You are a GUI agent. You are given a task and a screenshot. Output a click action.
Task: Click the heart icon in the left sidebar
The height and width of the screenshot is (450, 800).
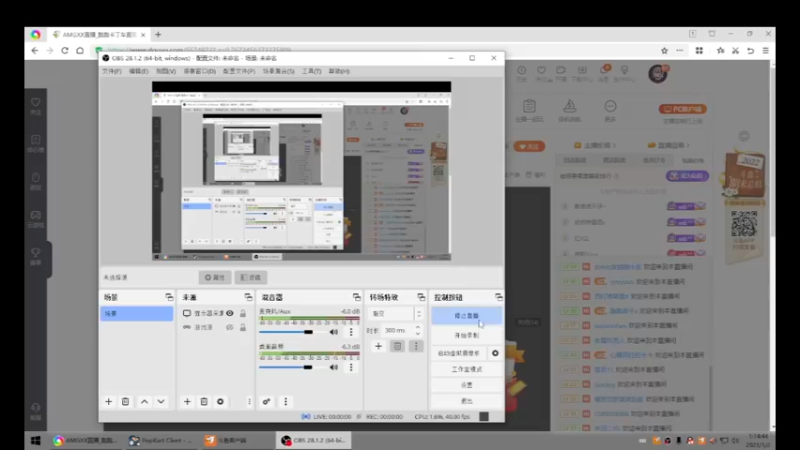tap(35, 103)
